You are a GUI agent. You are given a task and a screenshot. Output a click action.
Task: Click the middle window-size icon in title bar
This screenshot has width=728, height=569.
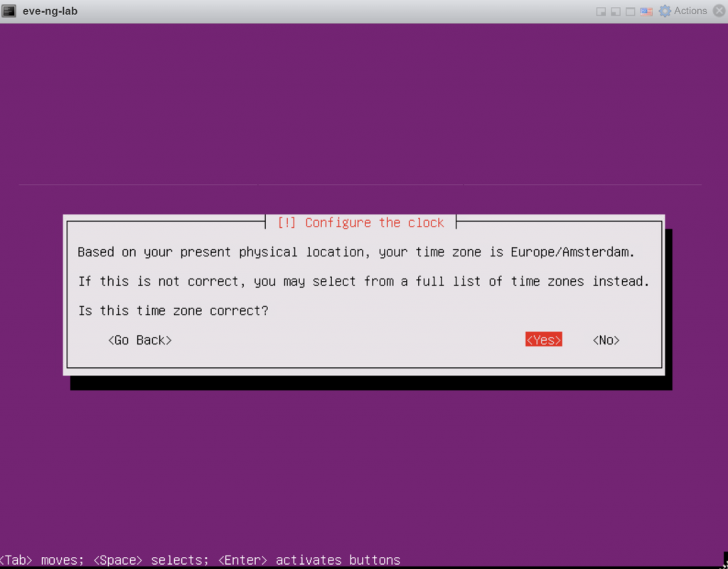616,11
